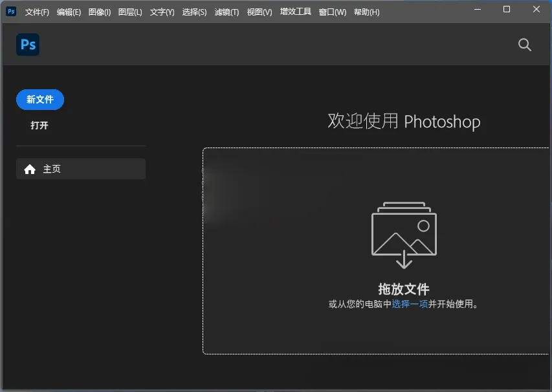Maximize the Photoshop window
552x392 pixels.
[507, 10]
